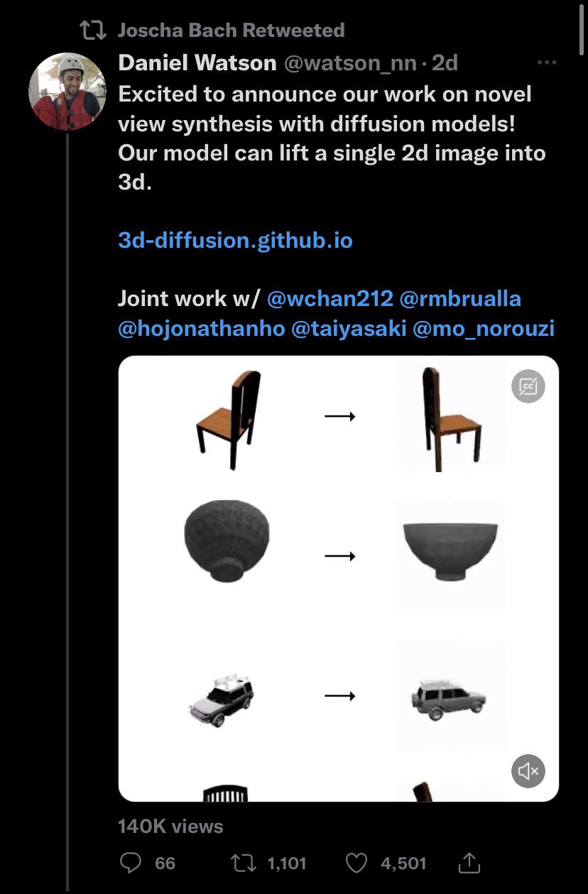Like the tweet with heart icon
Viewport: 588px width, 894px height.
click(356, 863)
